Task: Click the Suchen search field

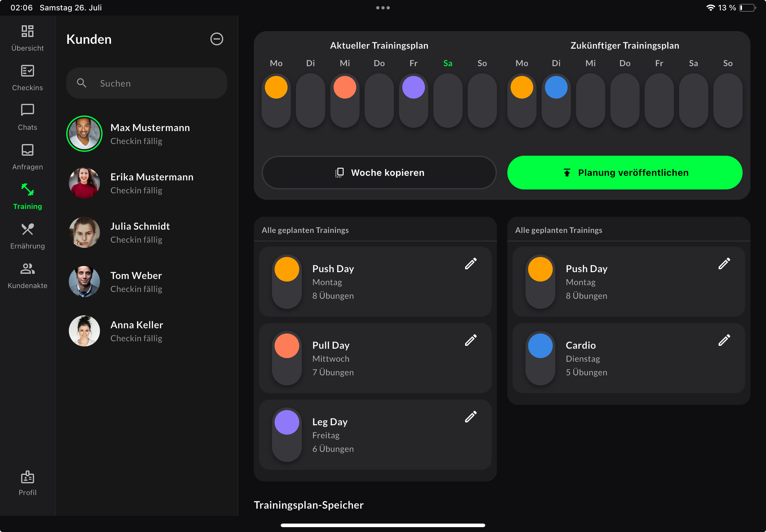Action: pos(146,83)
